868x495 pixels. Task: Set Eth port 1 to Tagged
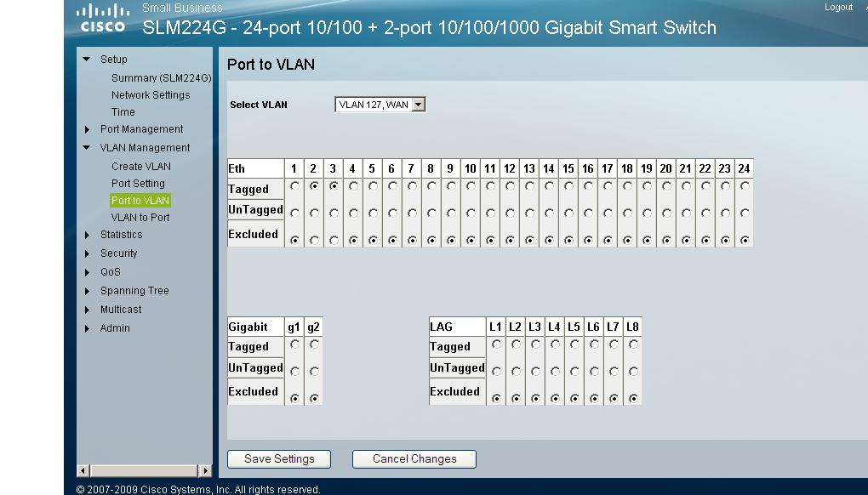coord(295,186)
